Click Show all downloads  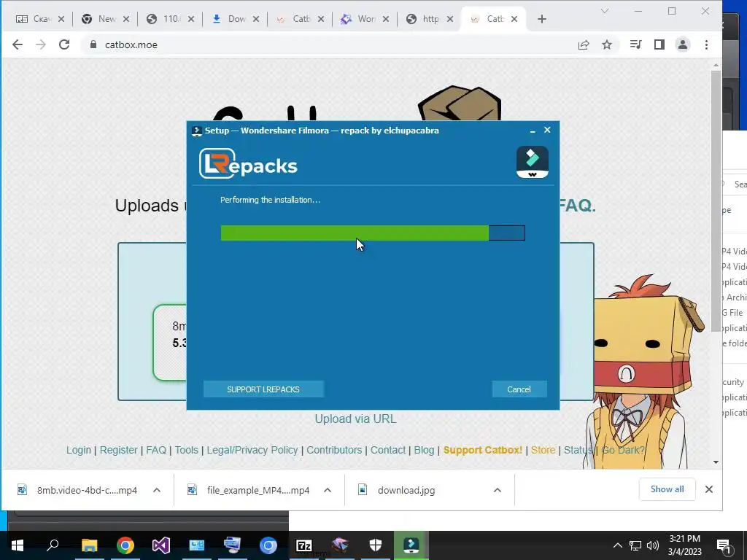point(667,489)
